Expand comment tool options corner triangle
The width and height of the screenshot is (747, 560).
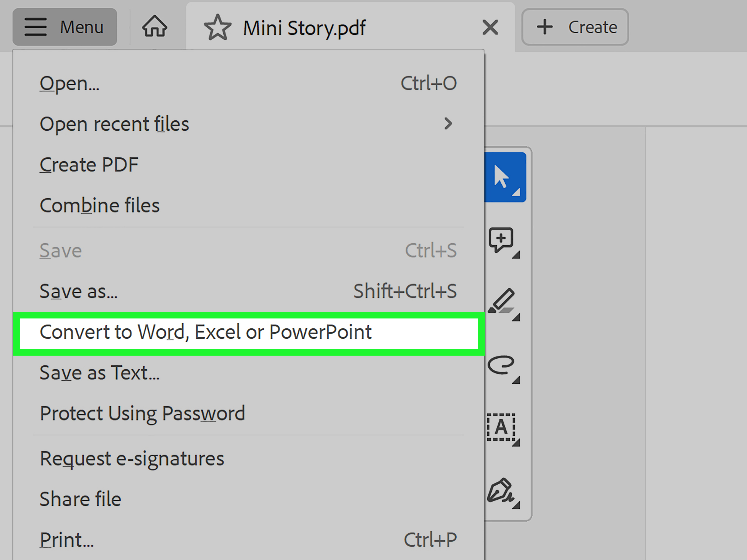coord(516,255)
